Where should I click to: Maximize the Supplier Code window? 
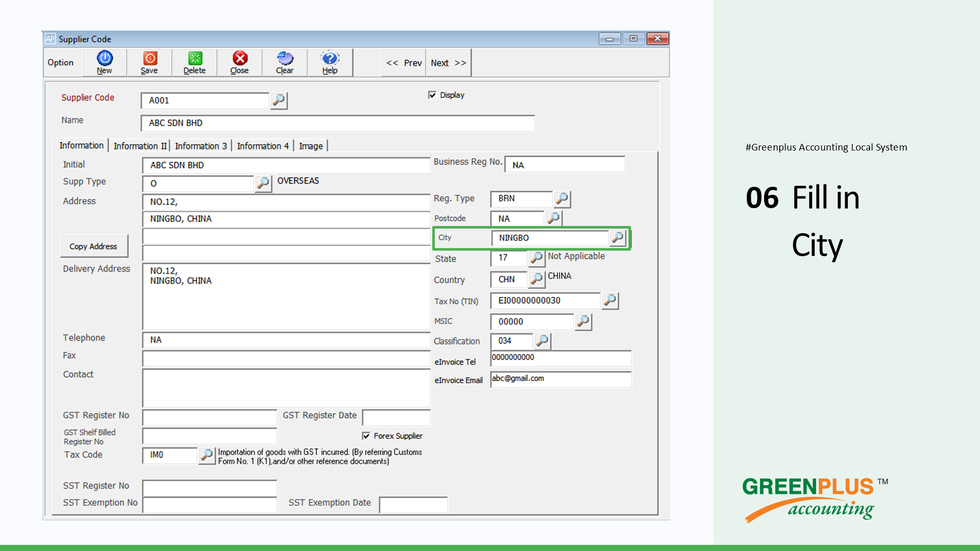coord(633,39)
